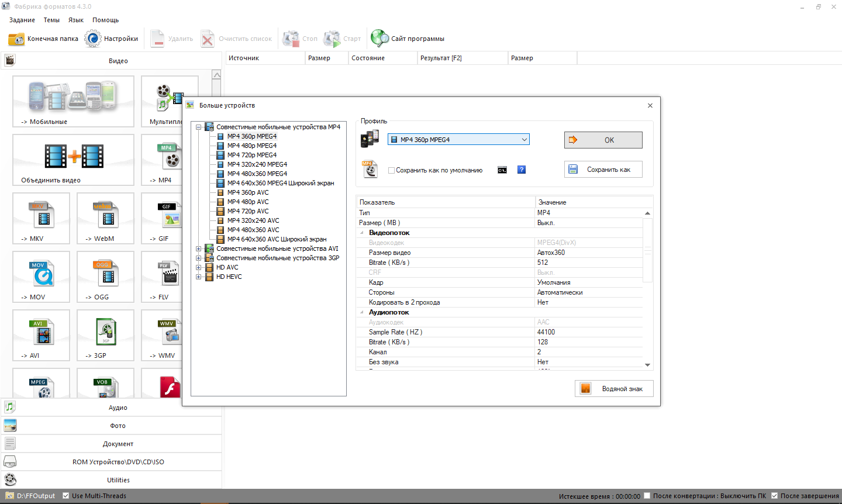Enable Сохранить как по умолчанию checkbox
Viewport: 842px width, 504px height.
392,171
